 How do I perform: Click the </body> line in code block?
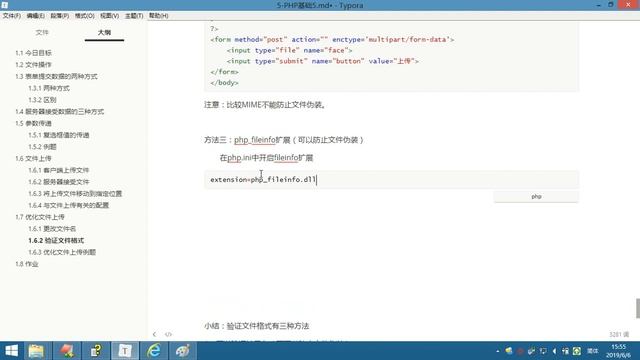pos(224,83)
